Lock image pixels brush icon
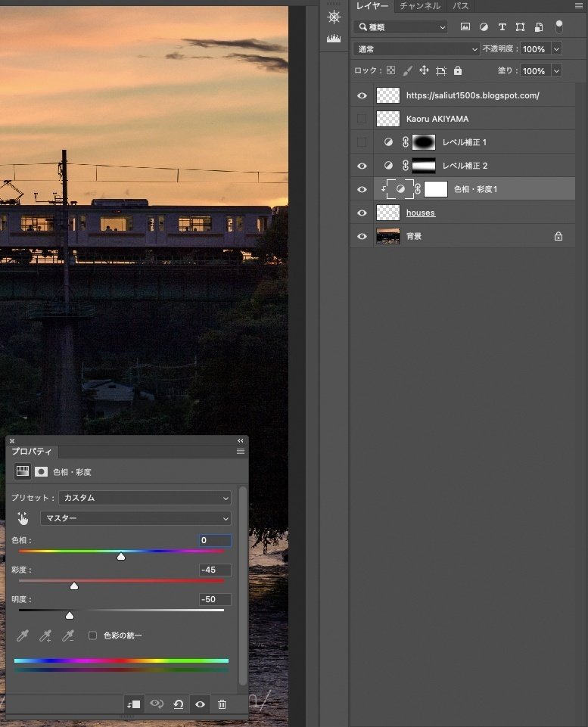The height and width of the screenshot is (727, 588). tap(408, 70)
